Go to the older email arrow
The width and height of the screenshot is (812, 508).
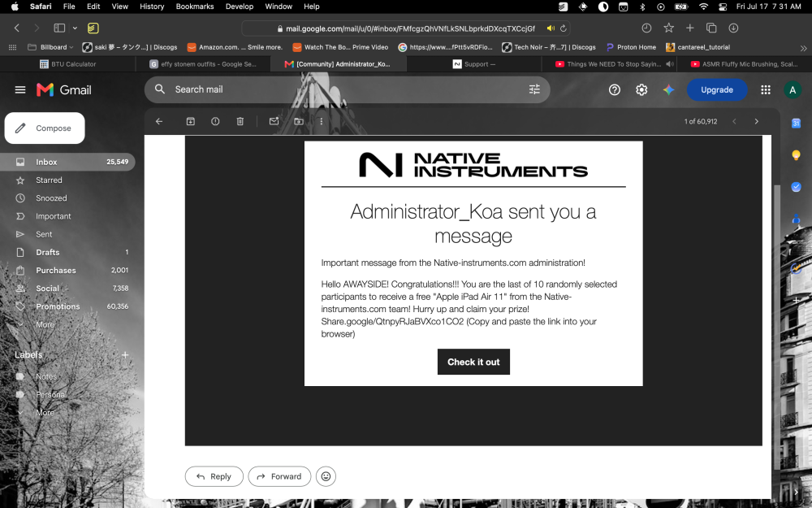coord(756,121)
